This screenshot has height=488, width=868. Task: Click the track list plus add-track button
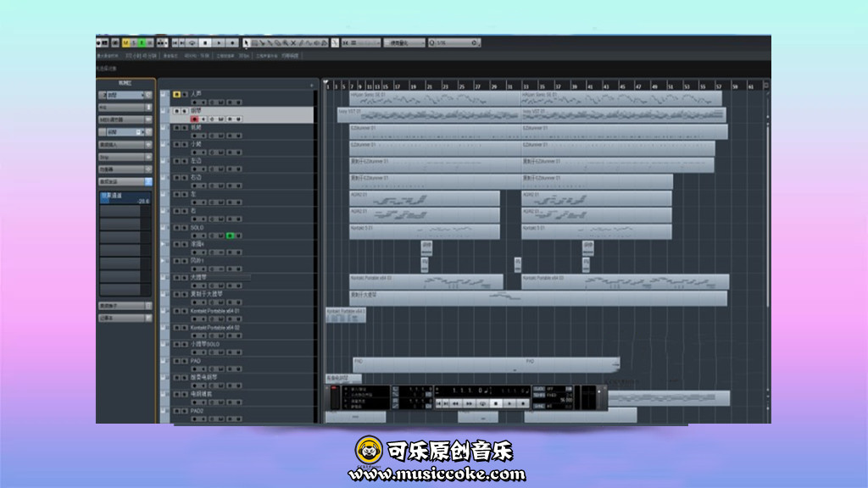click(312, 86)
